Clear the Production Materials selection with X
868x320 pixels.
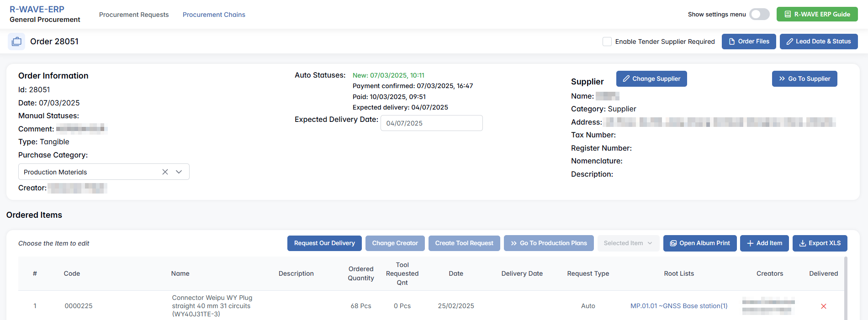165,172
